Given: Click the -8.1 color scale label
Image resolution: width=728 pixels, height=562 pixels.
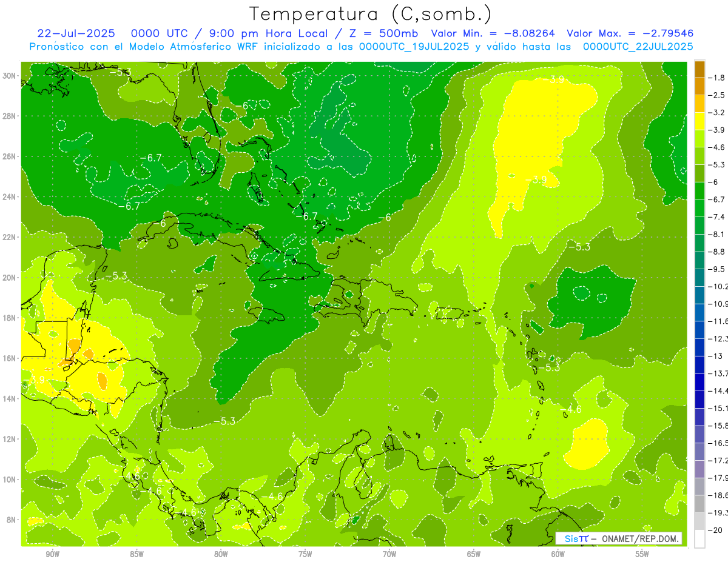Looking at the screenshot, I should [718, 234].
